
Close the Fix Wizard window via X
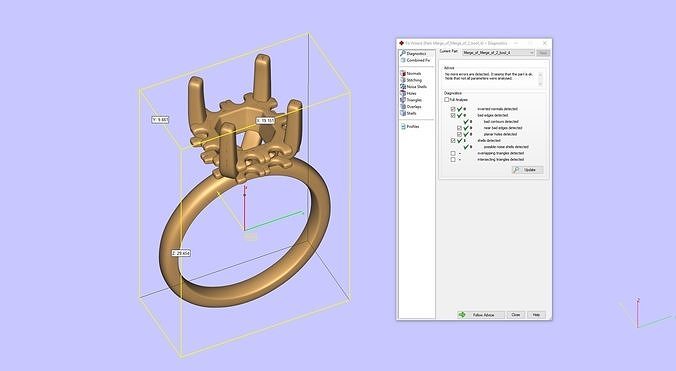545,43
